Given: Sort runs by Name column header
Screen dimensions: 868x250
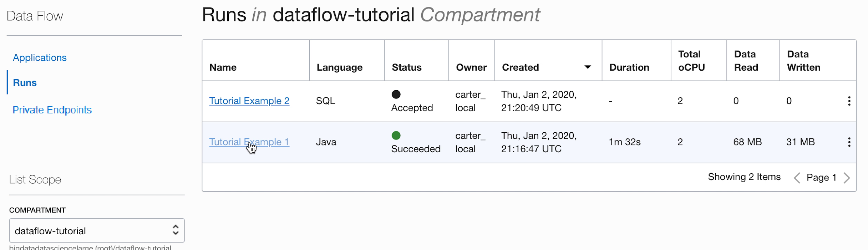Looking at the screenshot, I should coord(223,67).
